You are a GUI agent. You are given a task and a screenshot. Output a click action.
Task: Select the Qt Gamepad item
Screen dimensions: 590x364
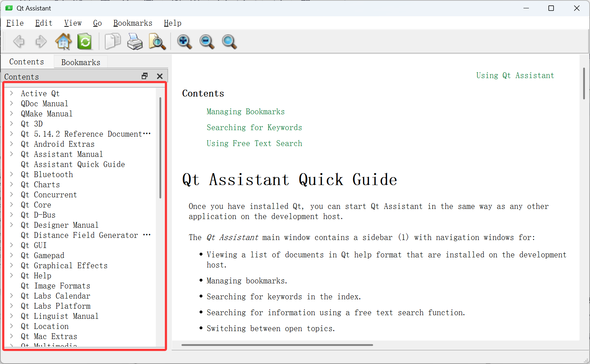42,256
